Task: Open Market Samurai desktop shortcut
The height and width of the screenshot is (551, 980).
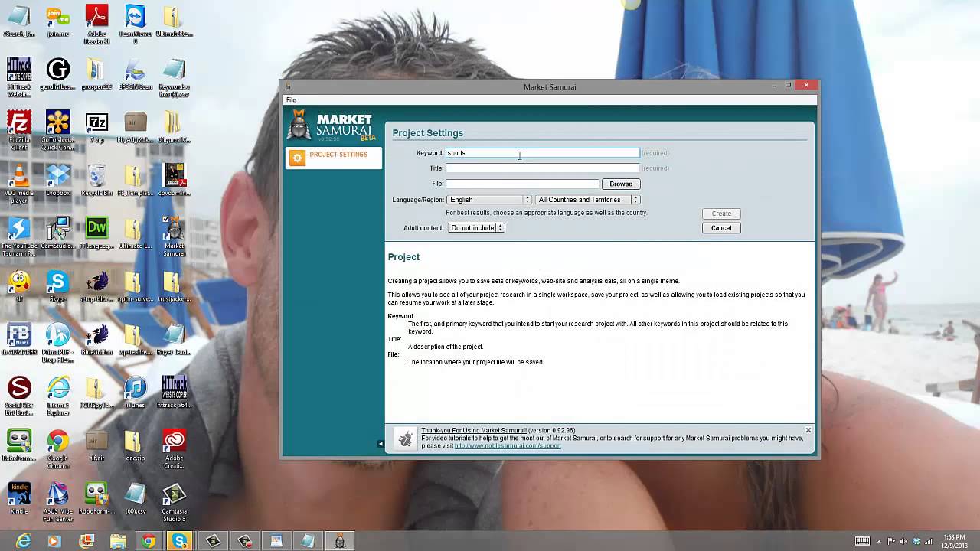Action: point(174,236)
